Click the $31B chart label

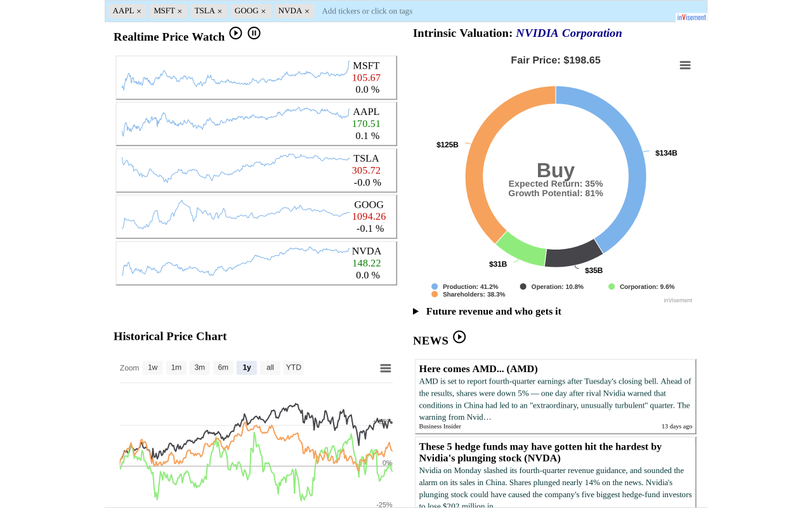[498, 264]
